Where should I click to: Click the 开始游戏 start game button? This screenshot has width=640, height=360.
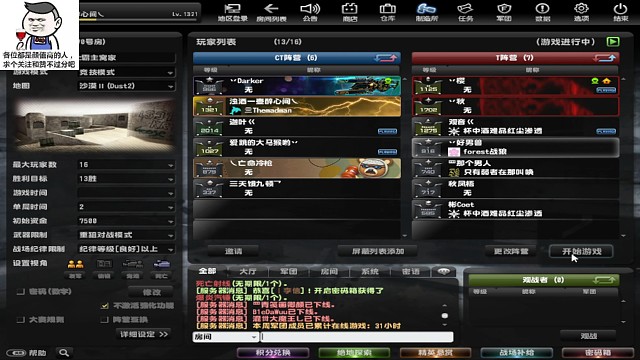coord(581,251)
